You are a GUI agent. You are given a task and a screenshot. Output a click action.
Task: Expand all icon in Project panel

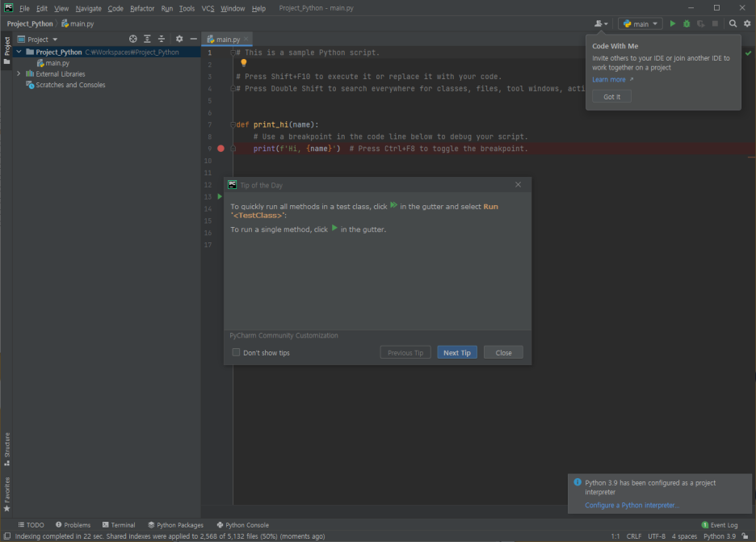(x=148, y=39)
